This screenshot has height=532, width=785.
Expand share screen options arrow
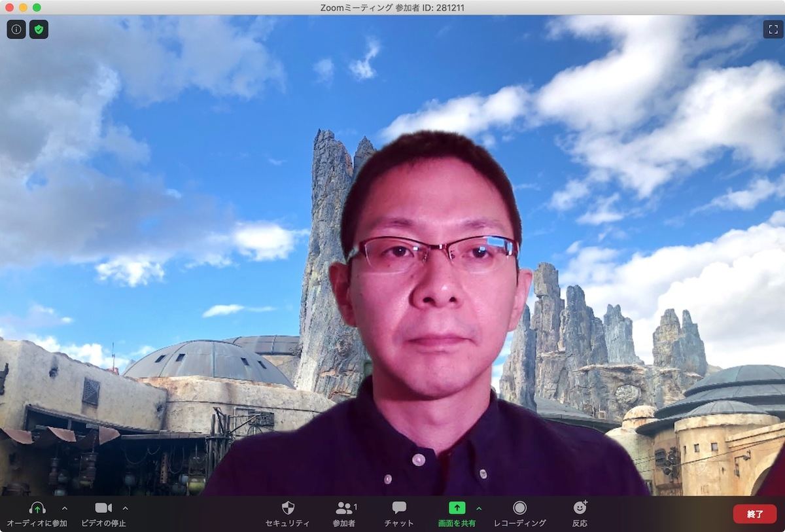click(479, 508)
